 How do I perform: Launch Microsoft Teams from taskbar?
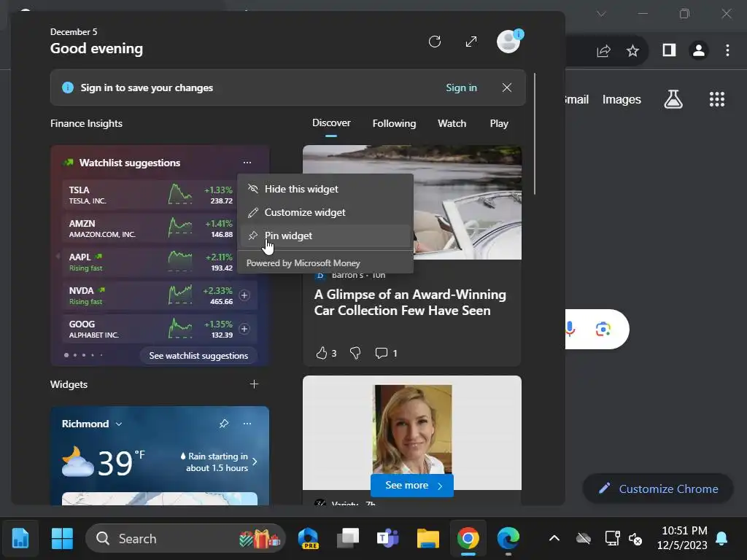pyautogui.click(x=388, y=539)
